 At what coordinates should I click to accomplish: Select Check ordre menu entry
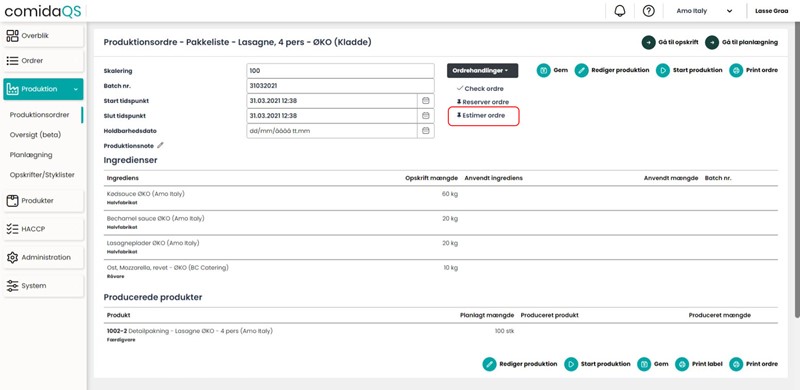tap(480, 89)
